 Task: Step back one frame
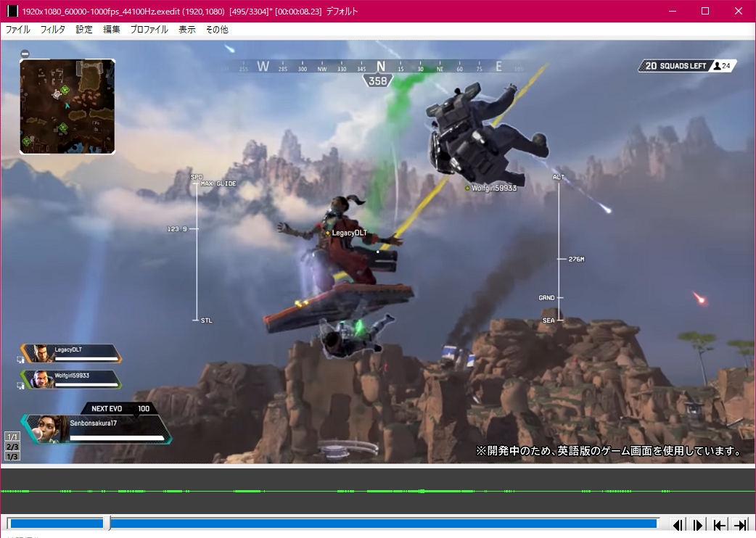678,524
